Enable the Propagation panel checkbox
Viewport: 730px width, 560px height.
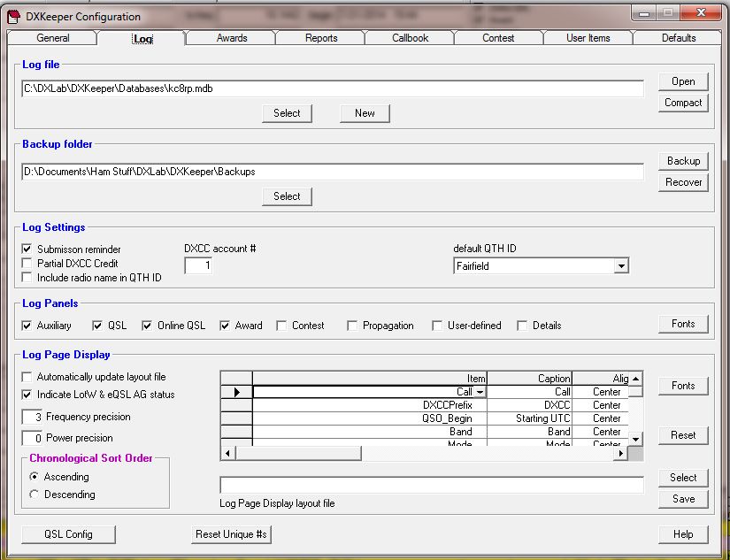(352, 326)
